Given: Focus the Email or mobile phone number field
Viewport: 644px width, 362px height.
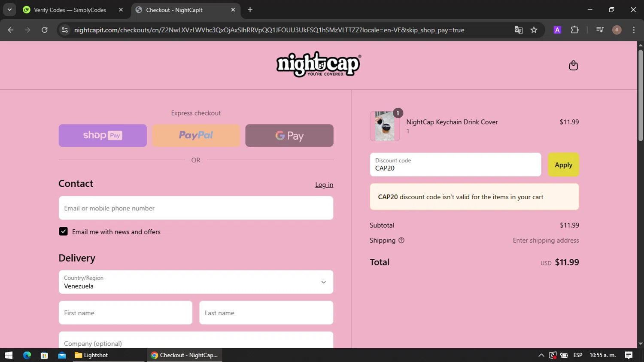Looking at the screenshot, I should [196, 208].
